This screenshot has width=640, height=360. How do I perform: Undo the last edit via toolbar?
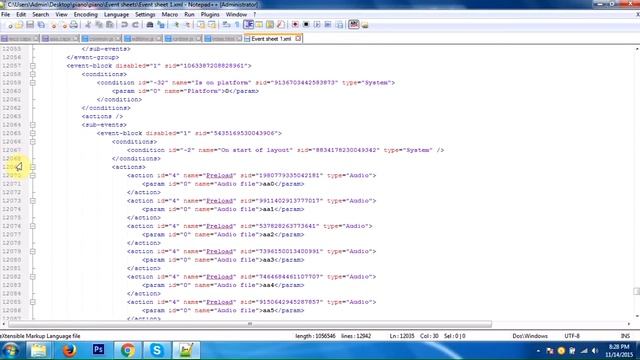point(124,25)
